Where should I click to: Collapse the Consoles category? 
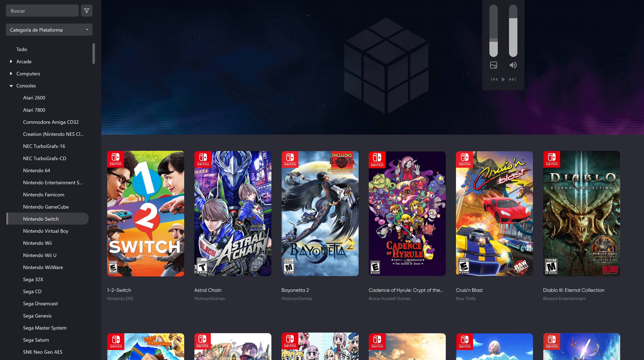coord(11,86)
